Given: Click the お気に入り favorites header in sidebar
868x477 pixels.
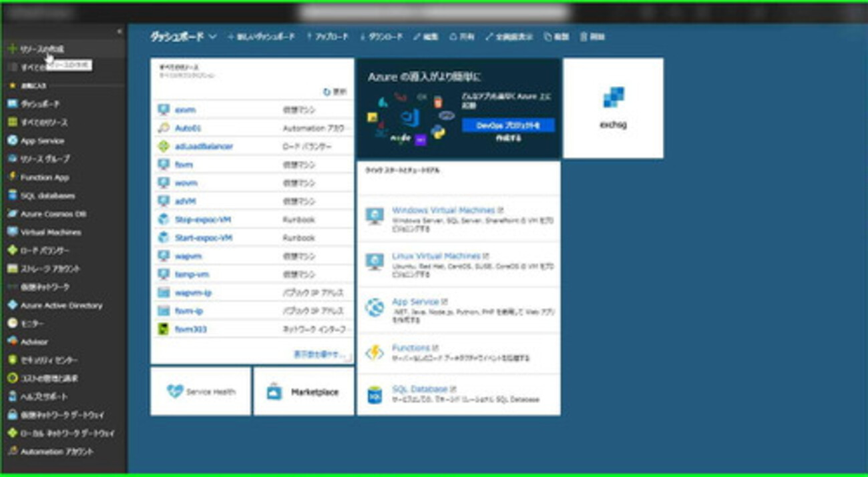Looking at the screenshot, I should 33,86.
